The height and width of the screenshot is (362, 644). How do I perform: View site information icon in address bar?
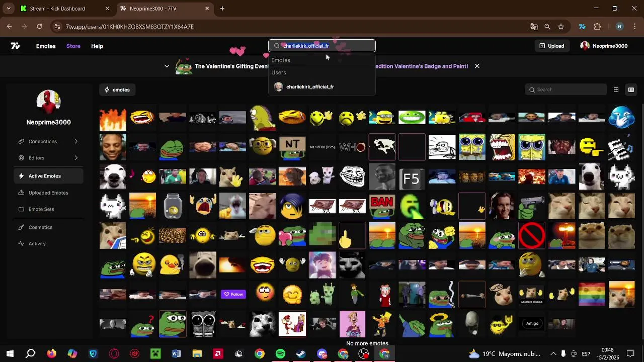click(x=57, y=27)
